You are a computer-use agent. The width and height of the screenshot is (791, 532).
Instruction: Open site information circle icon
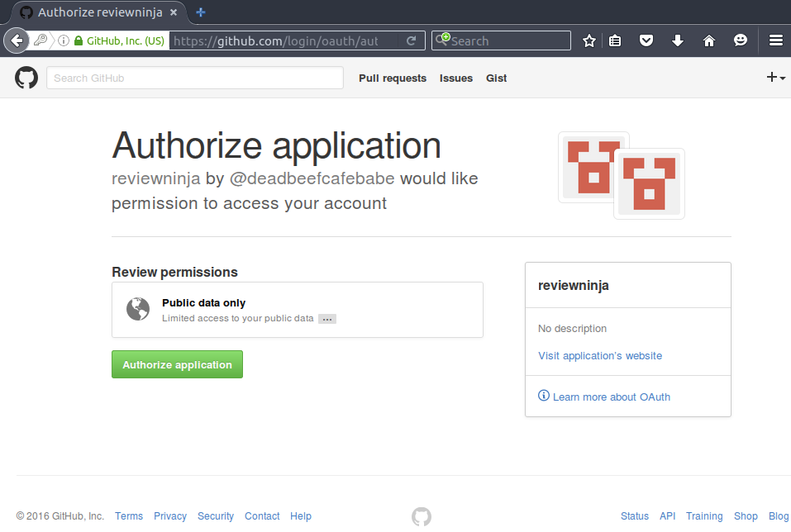pos(64,40)
